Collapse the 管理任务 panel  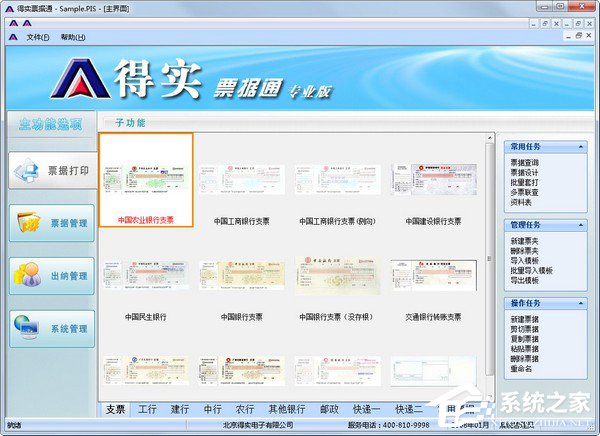581,225
